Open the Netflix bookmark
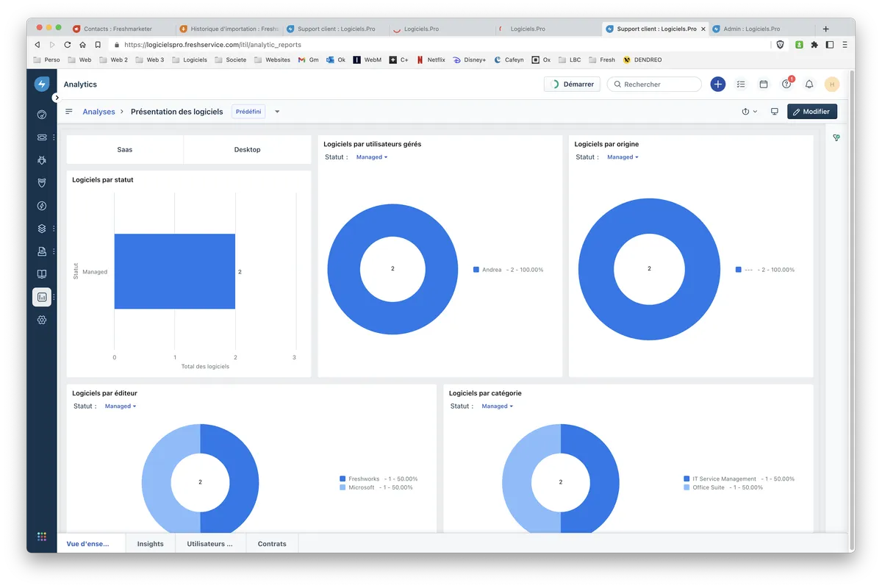 (x=431, y=60)
